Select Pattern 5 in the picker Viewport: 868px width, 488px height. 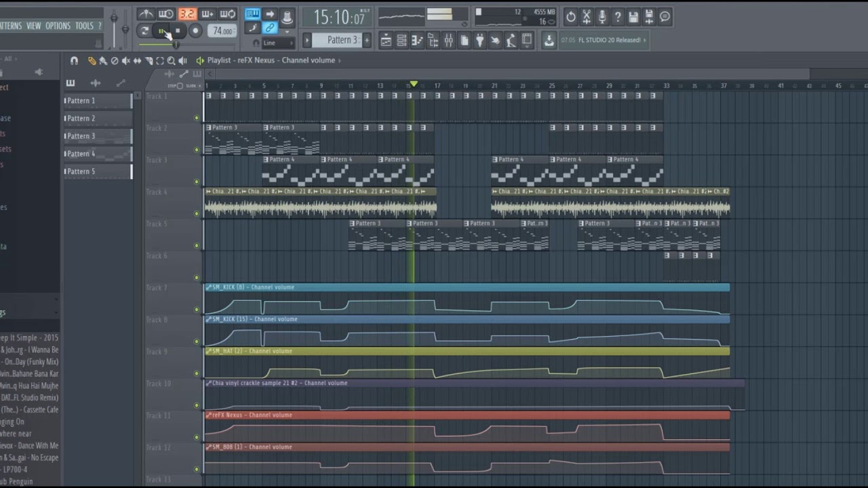98,171
